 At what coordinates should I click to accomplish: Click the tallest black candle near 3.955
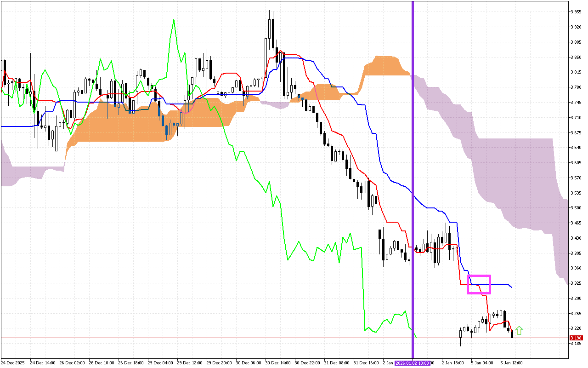click(x=273, y=33)
